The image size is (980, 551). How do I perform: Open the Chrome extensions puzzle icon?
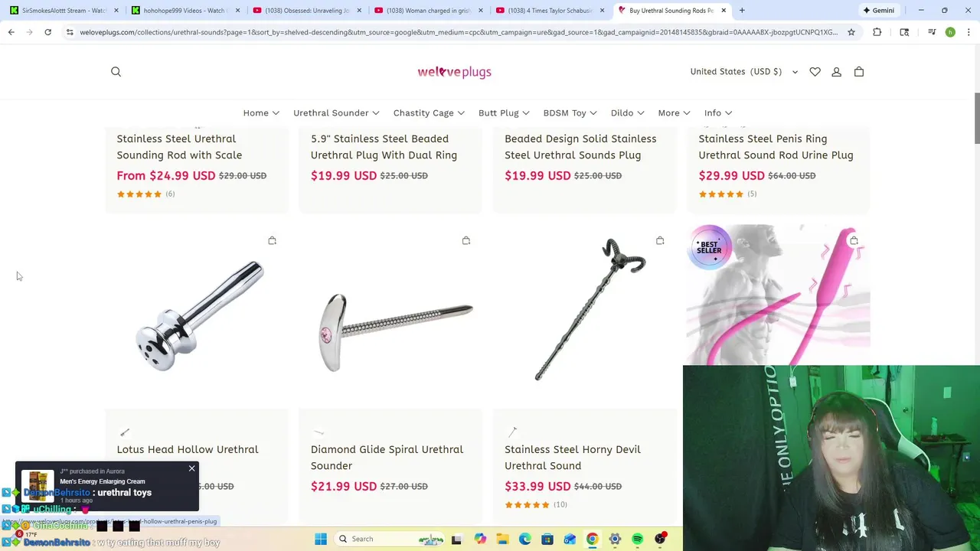pyautogui.click(x=877, y=32)
